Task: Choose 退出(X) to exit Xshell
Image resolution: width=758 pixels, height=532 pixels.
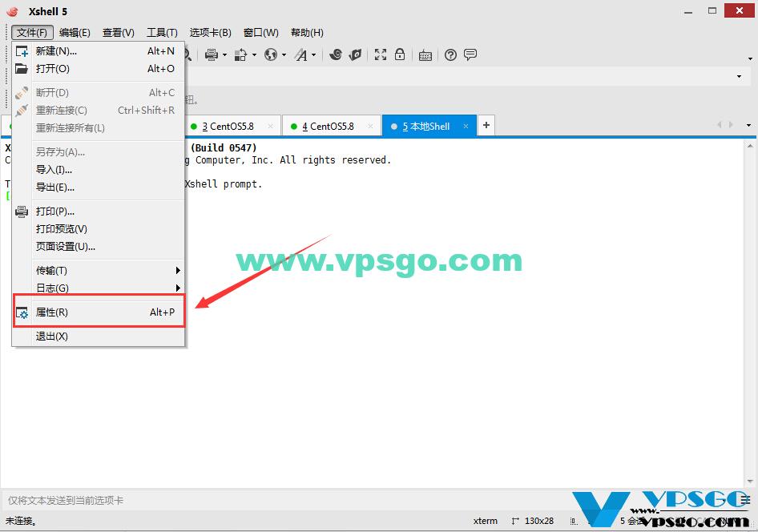Action: coord(99,337)
